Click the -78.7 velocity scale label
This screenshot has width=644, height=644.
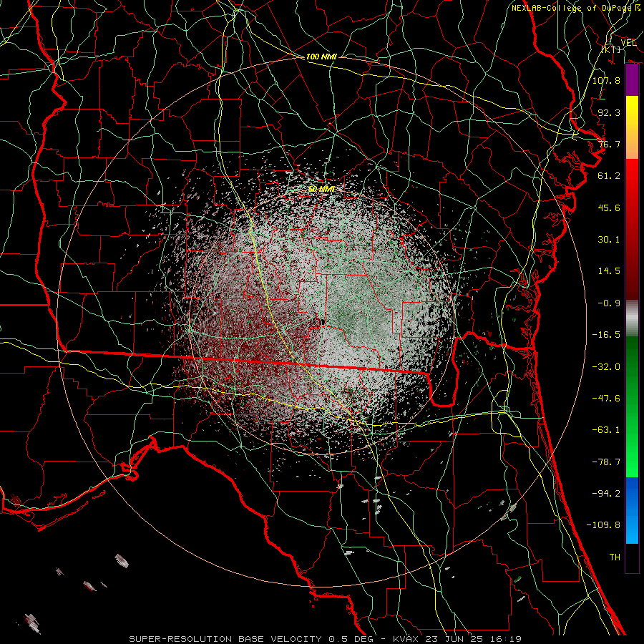pos(606,462)
